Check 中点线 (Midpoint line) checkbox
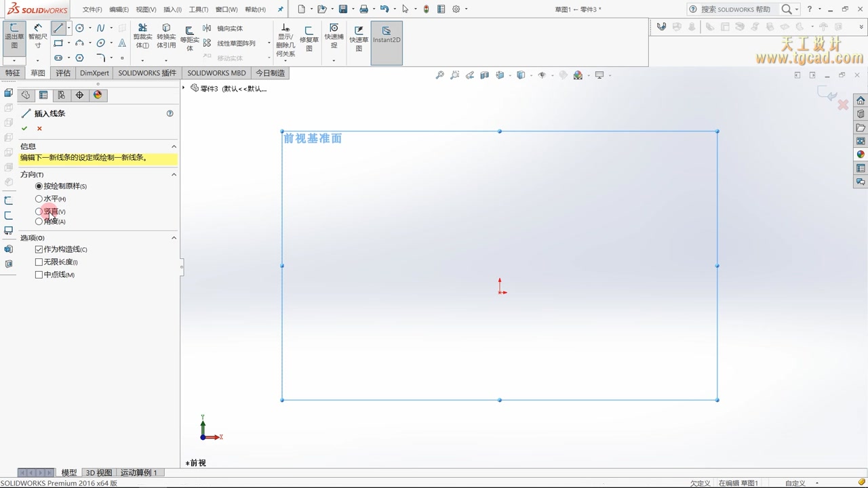868x488 pixels. (39, 274)
